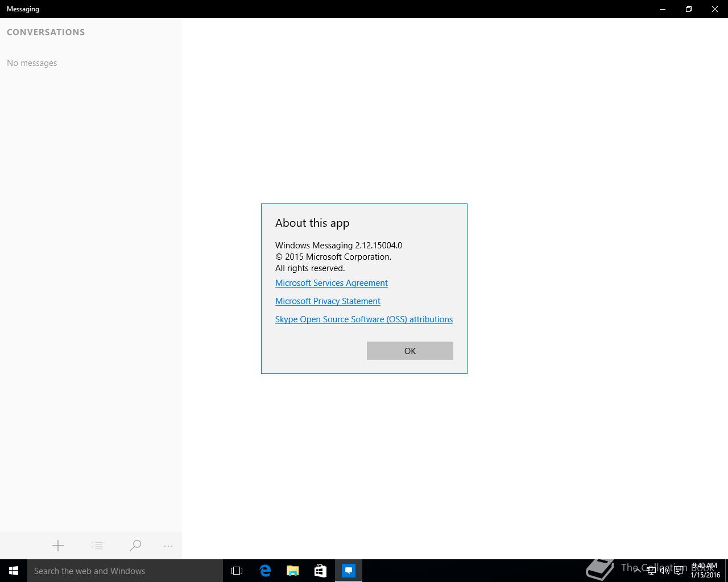This screenshot has width=728, height=582.
Task: Click the 'About this app' title
Action: [312, 223]
